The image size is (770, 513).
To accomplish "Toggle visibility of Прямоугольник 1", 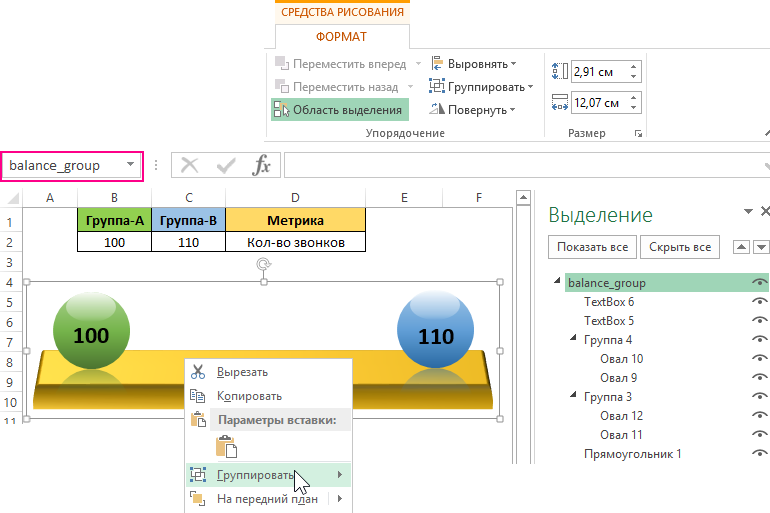I will [760, 453].
